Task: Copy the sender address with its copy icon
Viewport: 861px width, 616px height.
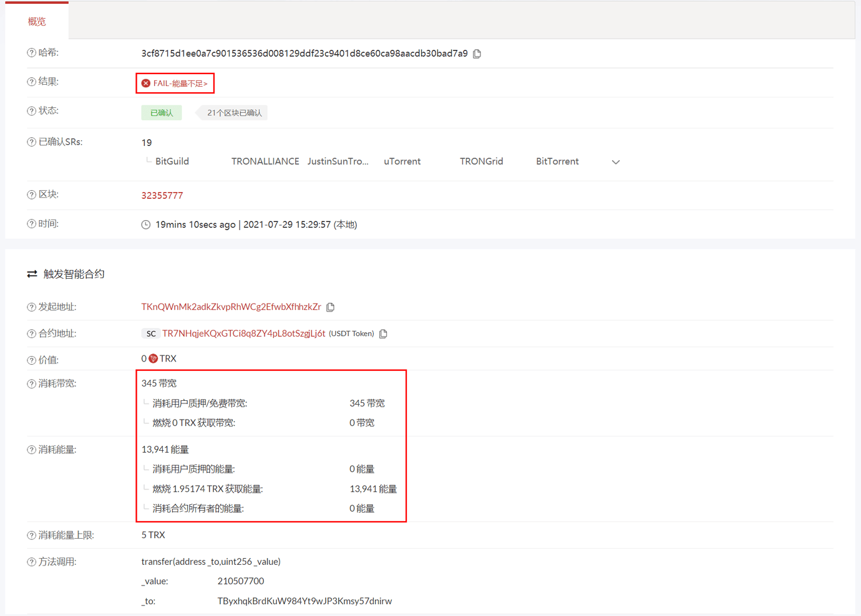Action: [331, 307]
